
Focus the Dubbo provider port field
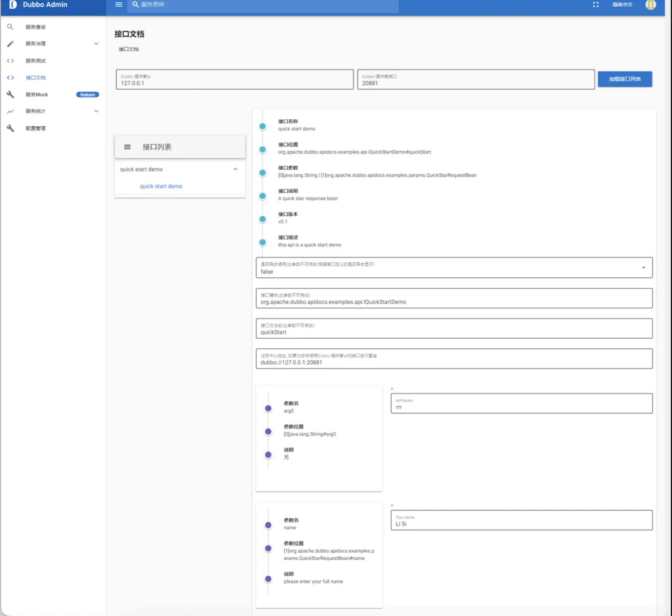[x=476, y=79]
